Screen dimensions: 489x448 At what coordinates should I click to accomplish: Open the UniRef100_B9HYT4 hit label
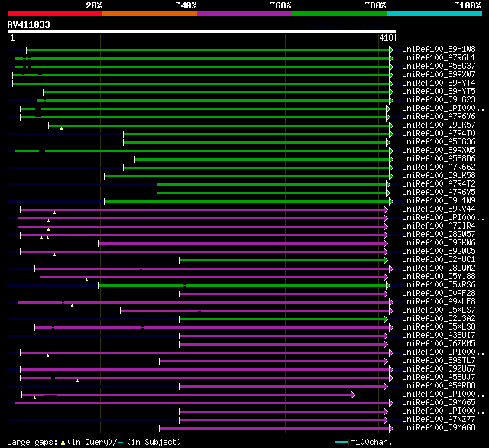tap(439, 83)
